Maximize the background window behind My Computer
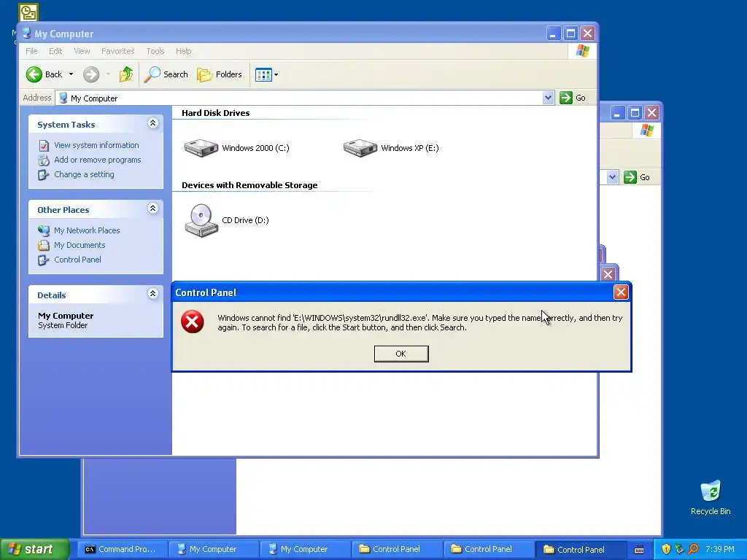 [x=635, y=113]
